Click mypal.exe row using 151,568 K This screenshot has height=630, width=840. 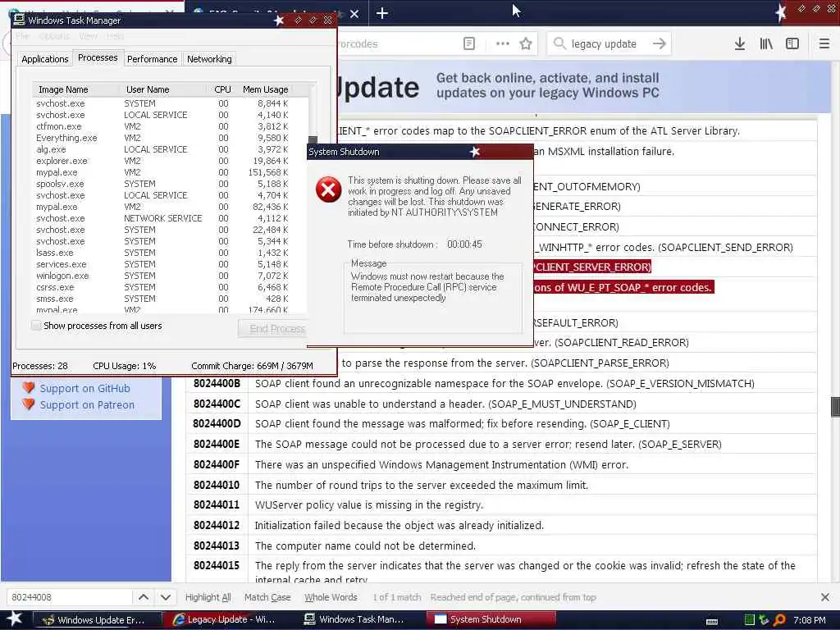tap(170, 172)
